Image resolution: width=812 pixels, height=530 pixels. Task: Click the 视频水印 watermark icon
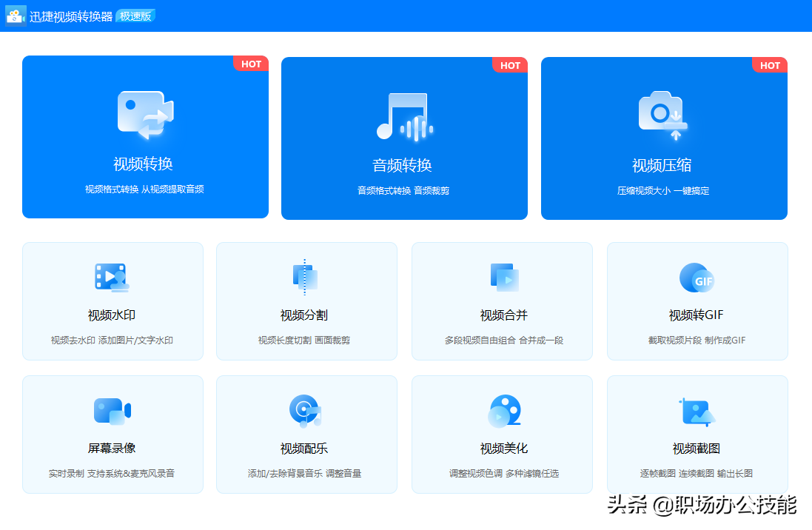pyautogui.click(x=112, y=277)
